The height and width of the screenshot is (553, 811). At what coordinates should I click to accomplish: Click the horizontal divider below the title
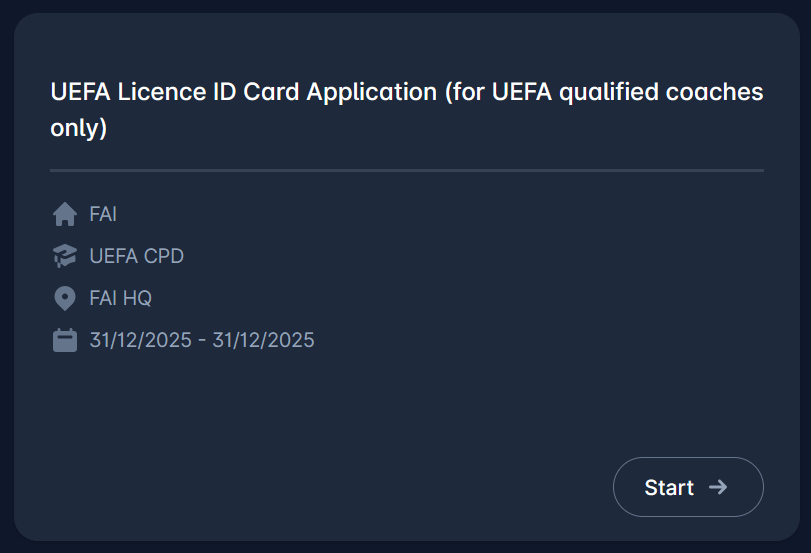point(406,171)
